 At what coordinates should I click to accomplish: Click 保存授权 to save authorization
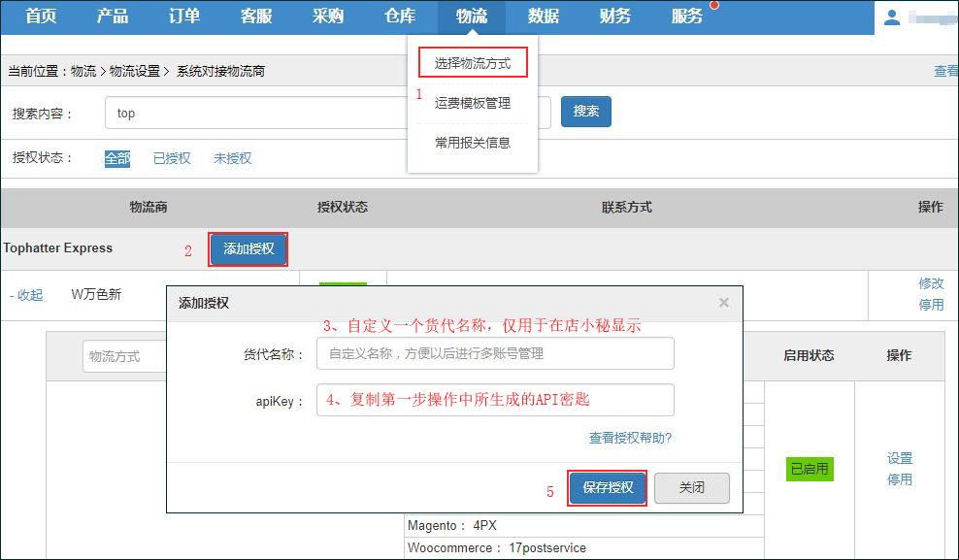pos(608,487)
